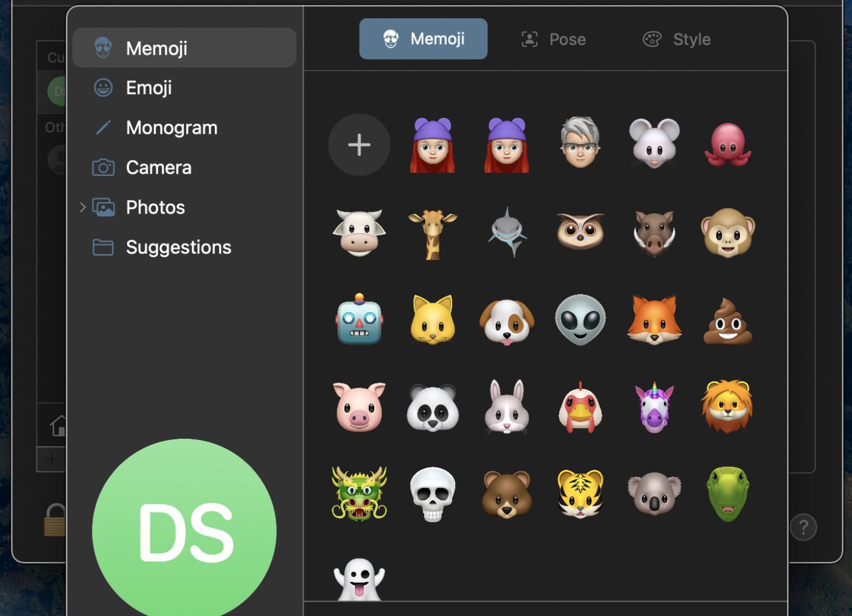852x616 pixels.
Task: Select Monogram in the sidebar
Action: [x=171, y=128]
